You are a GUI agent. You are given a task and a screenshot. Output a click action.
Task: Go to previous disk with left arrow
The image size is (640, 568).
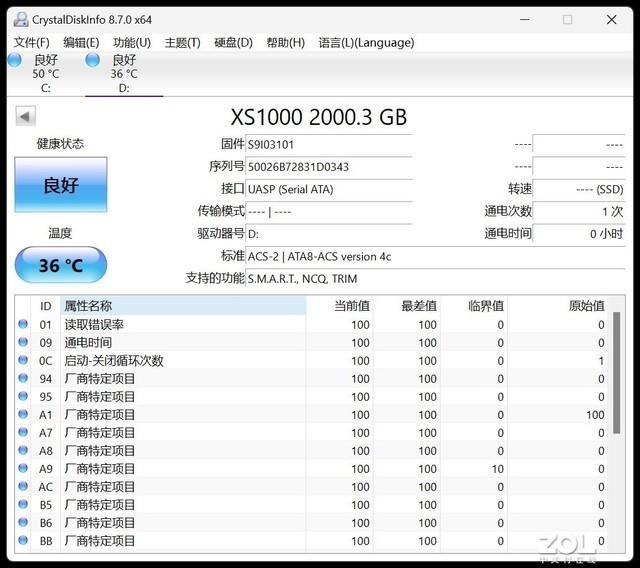tap(25, 116)
